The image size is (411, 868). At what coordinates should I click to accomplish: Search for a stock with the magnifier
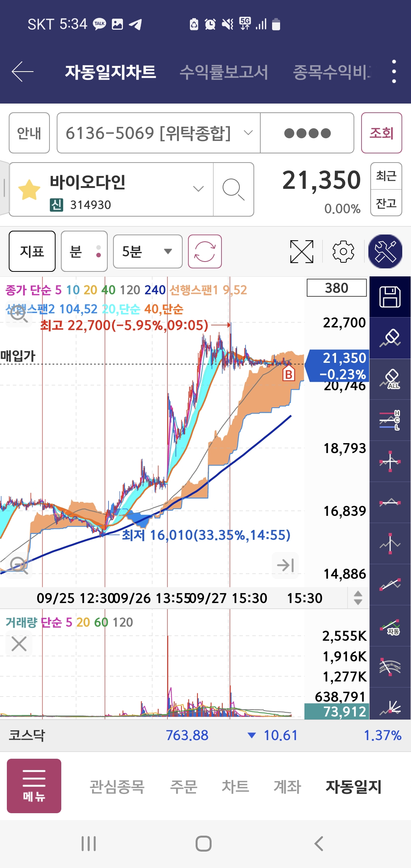(233, 189)
